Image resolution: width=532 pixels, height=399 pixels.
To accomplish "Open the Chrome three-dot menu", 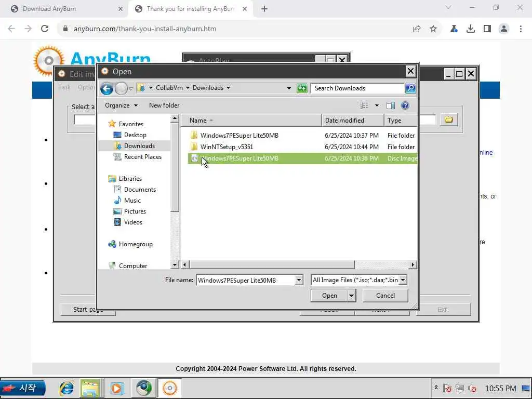I will (521, 29).
